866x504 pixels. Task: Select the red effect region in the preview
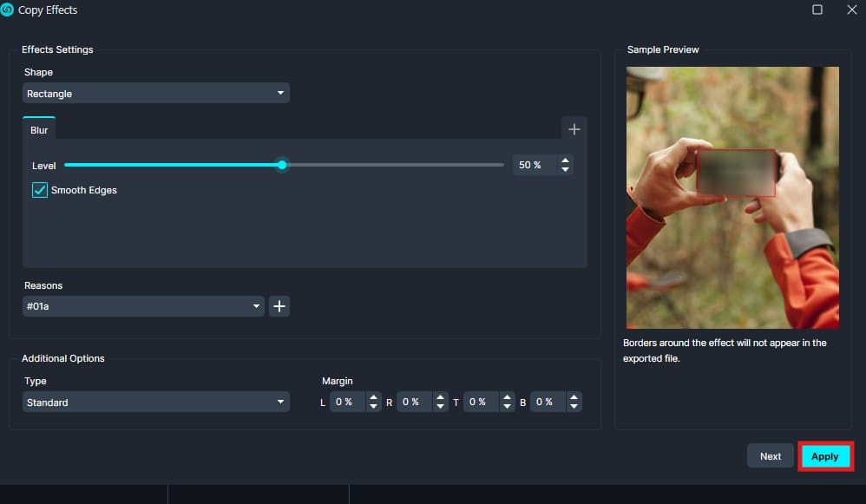[737, 170]
